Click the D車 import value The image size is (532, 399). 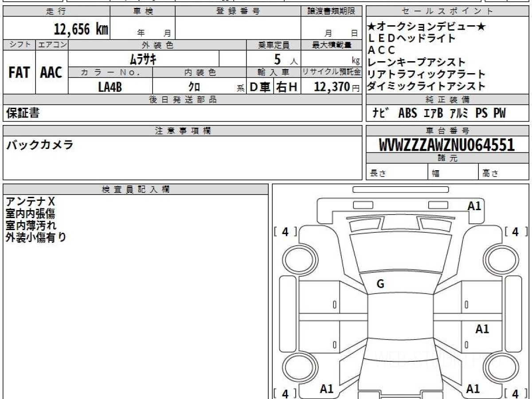tap(260, 87)
